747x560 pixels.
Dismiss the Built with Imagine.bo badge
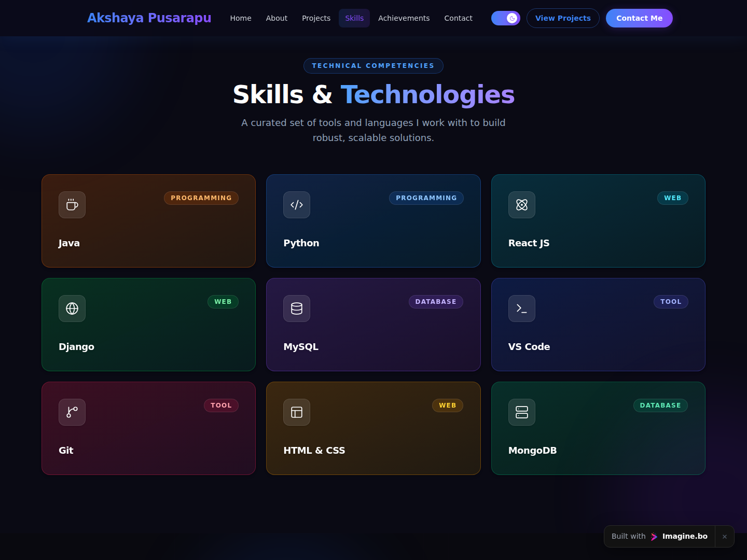tap(725, 537)
